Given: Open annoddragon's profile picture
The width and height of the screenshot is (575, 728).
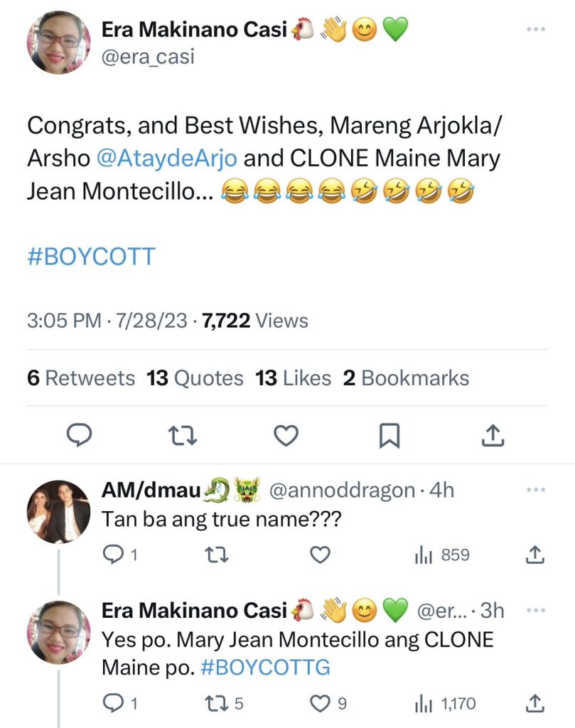Looking at the screenshot, I should tap(58, 511).
